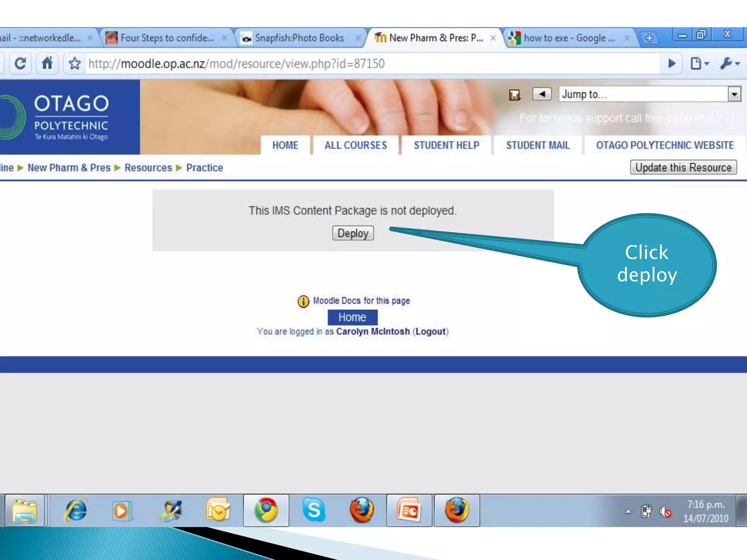747x560 pixels.
Task: Click the home icon in toolbar
Action: coord(47,64)
